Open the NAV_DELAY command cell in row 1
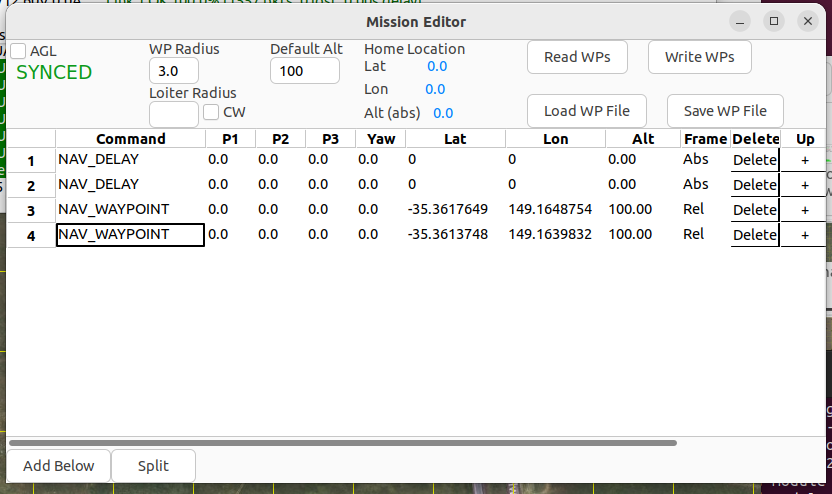Screen dimensions: 832x494 (130, 160)
